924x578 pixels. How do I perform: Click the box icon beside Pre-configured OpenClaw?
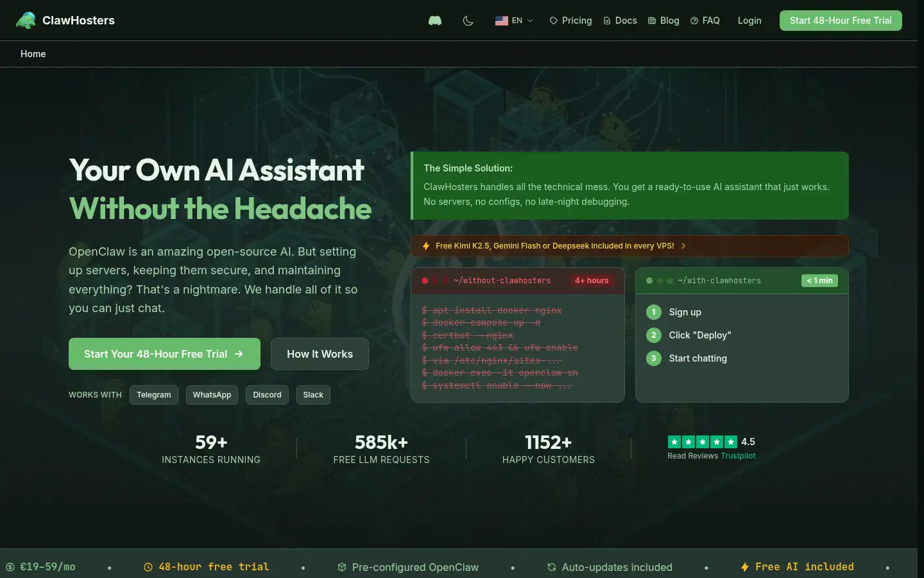tap(342, 567)
